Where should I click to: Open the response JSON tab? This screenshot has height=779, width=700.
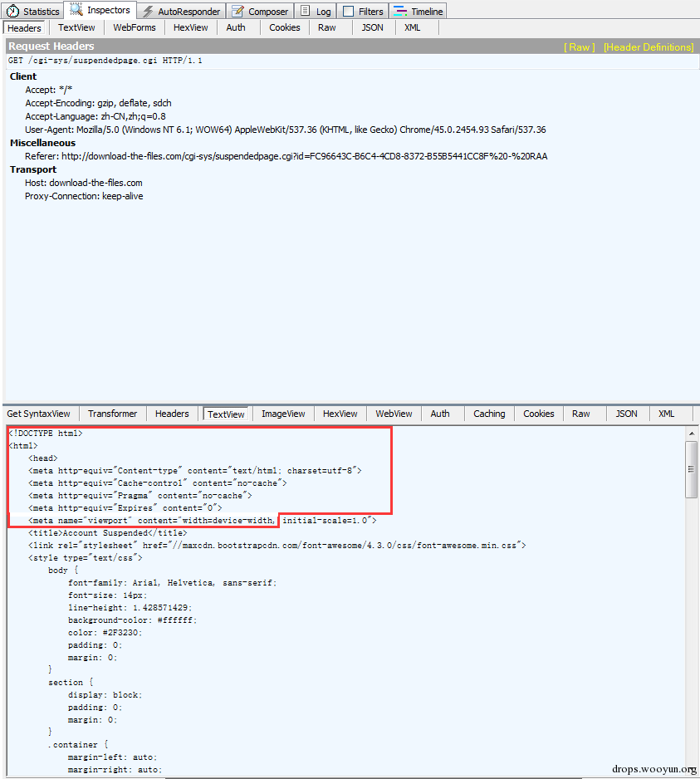(x=626, y=414)
